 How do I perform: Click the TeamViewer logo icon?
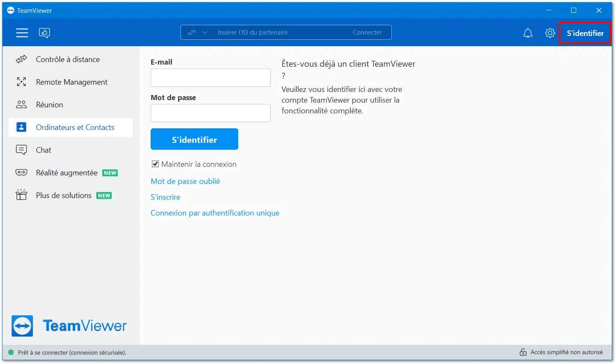coord(22,326)
